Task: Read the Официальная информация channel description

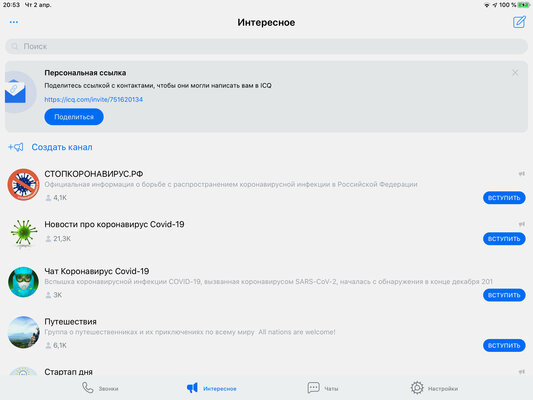Action: click(x=231, y=185)
